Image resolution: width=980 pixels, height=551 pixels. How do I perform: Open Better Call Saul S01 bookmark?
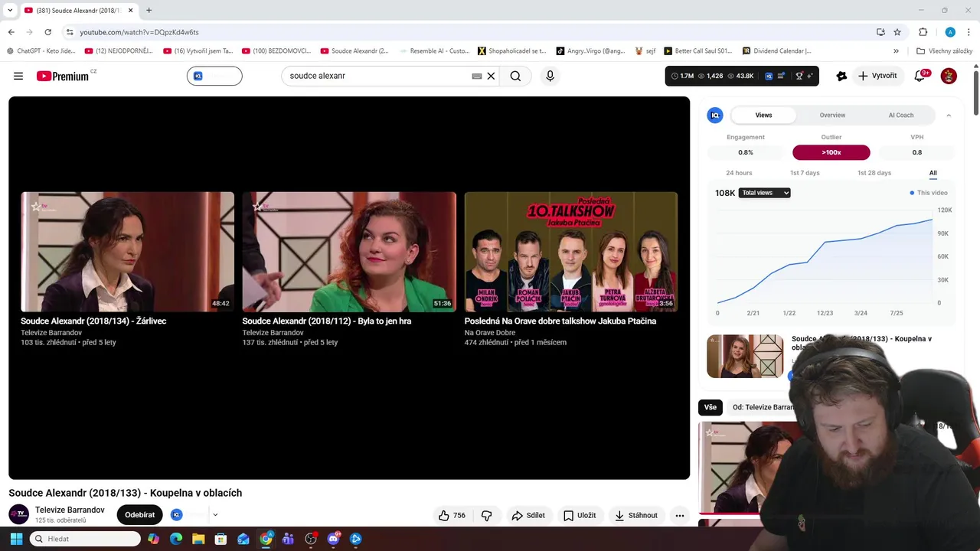pyautogui.click(x=697, y=51)
